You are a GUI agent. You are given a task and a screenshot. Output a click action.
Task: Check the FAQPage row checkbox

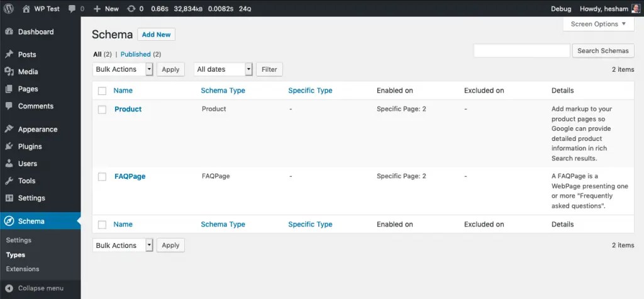103,177
